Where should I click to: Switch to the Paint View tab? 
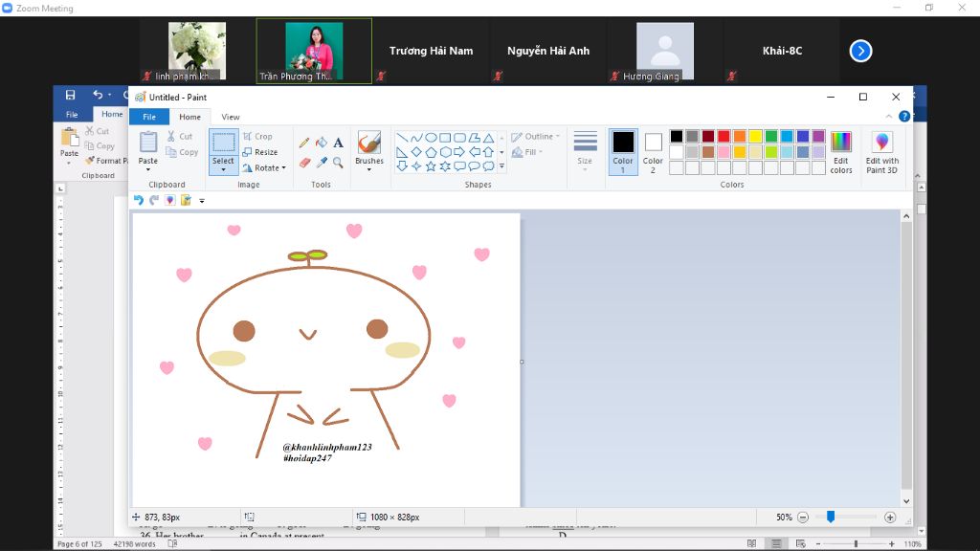[230, 117]
